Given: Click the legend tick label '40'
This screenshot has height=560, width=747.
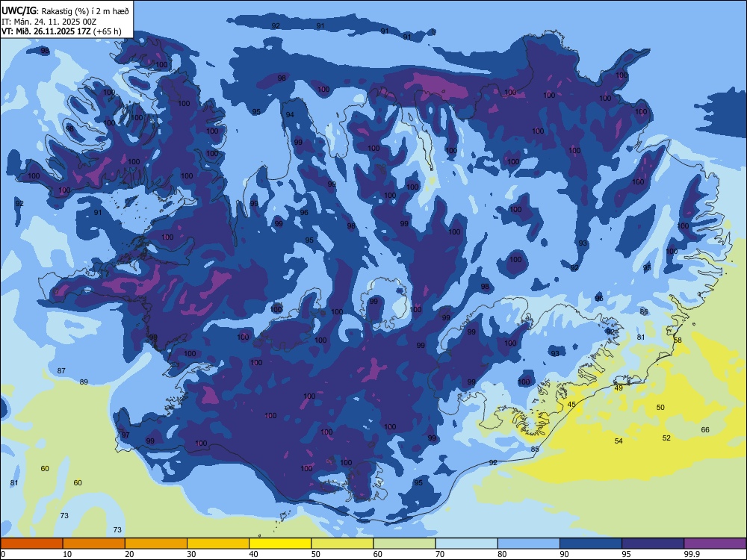Looking at the screenshot, I should (253, 554).
